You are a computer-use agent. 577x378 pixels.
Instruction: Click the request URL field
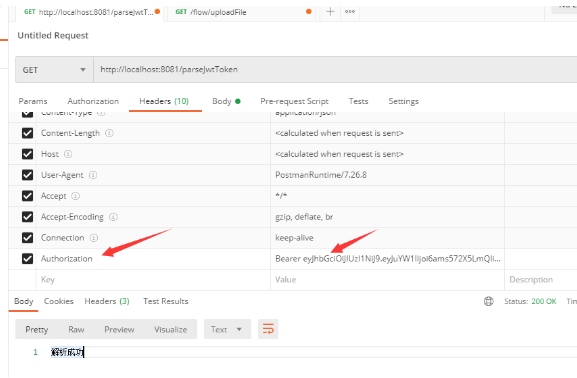tap(335, 70)
